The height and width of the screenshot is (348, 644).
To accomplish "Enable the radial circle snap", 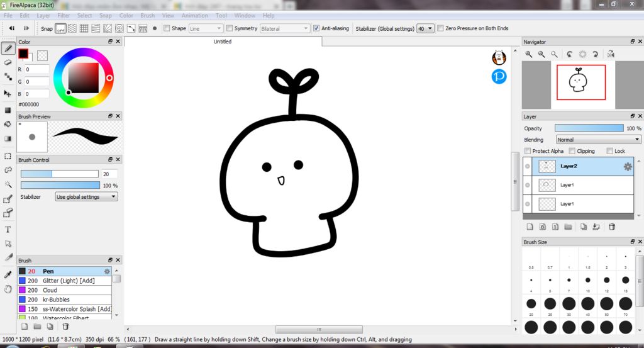I will coord(119,28).
